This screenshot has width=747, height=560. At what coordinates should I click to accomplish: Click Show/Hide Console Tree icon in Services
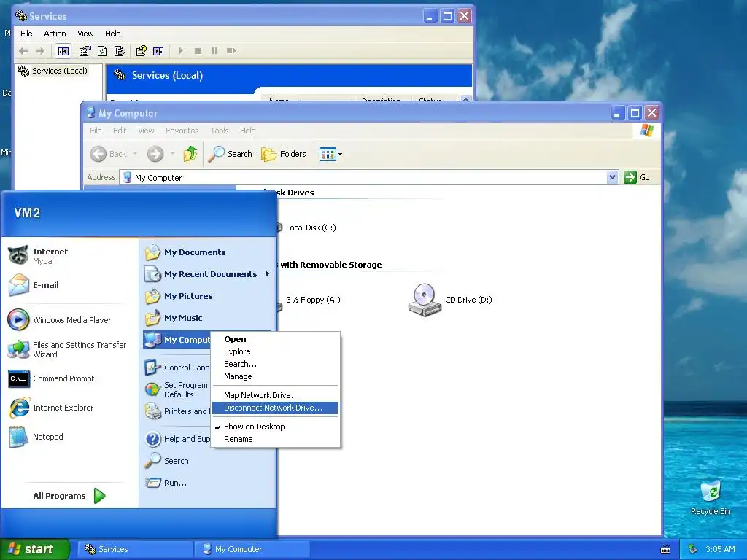point(63,51)
